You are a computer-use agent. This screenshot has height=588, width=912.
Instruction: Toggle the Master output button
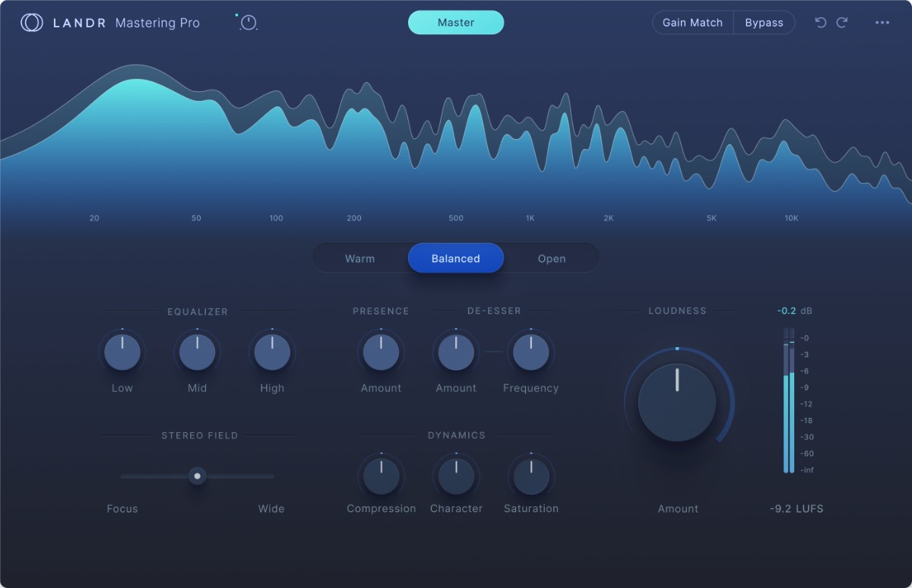(x=455, y=23)
